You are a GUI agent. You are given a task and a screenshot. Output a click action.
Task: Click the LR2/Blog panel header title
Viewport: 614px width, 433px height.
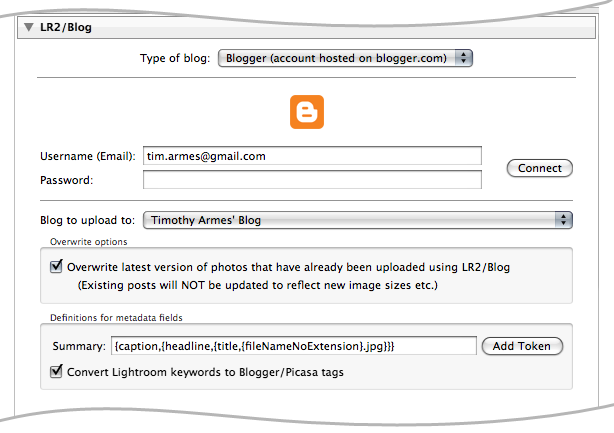pos(65,27)
